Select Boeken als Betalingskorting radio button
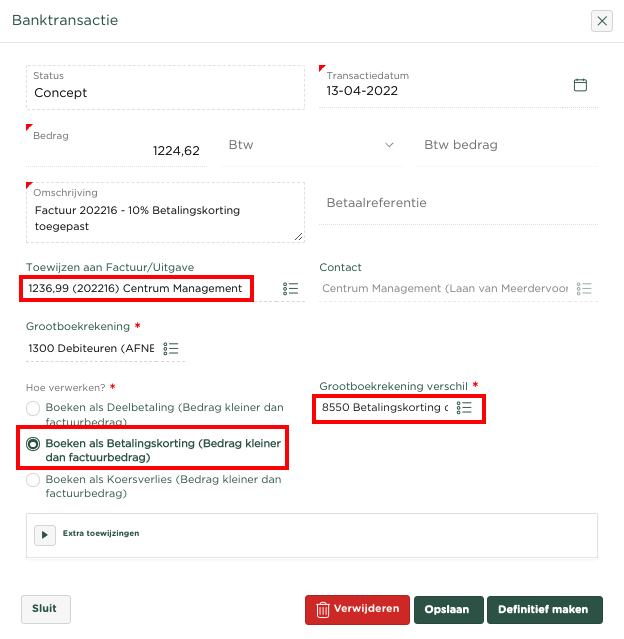Viewport: 624px width, 639px height. click(34, 443)
